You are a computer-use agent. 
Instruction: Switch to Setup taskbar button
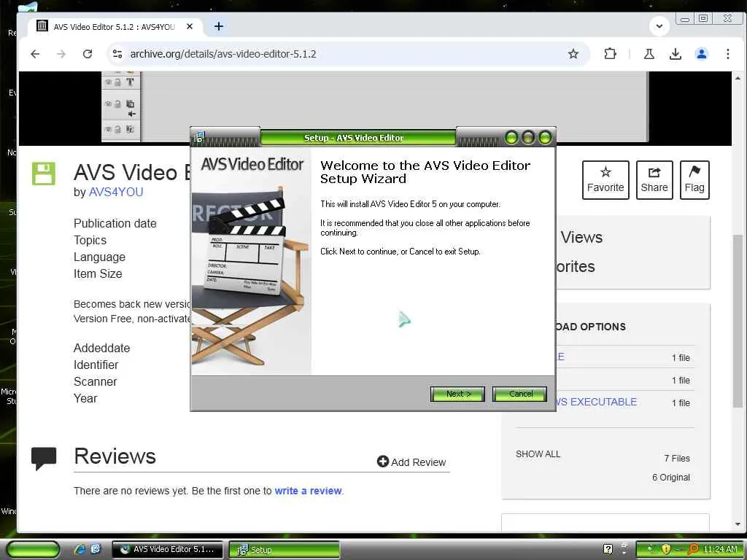point(285,550)
